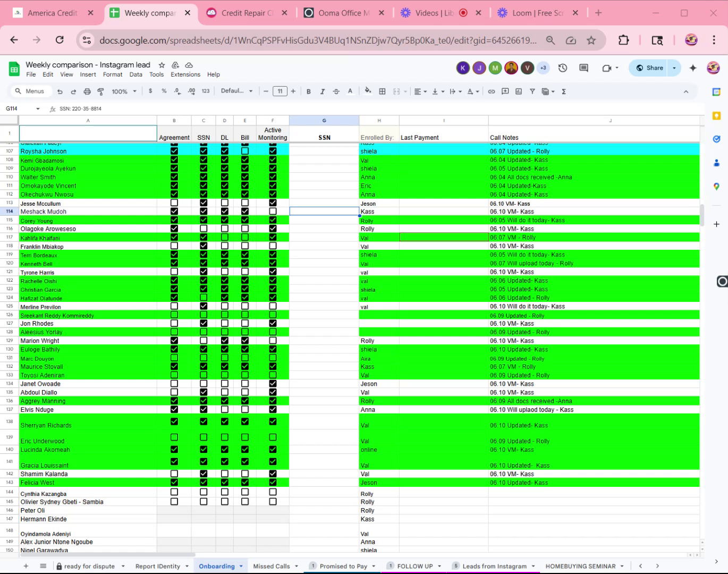
Task: Open version history clock icon
Action: click(563, 68)
